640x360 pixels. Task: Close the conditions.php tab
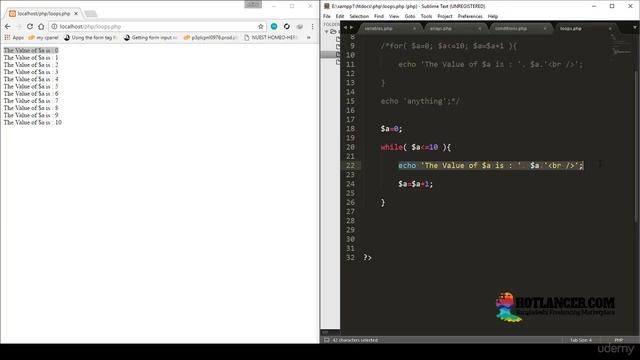(x=545, y=29)
